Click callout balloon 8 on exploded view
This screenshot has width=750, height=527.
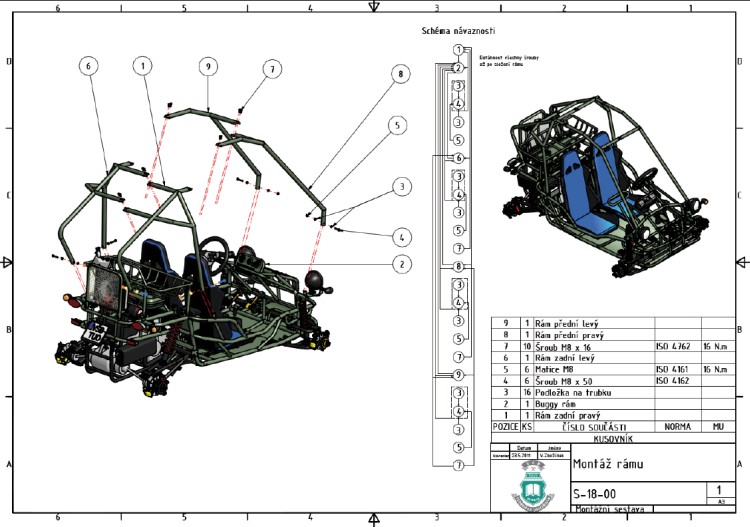(400, 74)
